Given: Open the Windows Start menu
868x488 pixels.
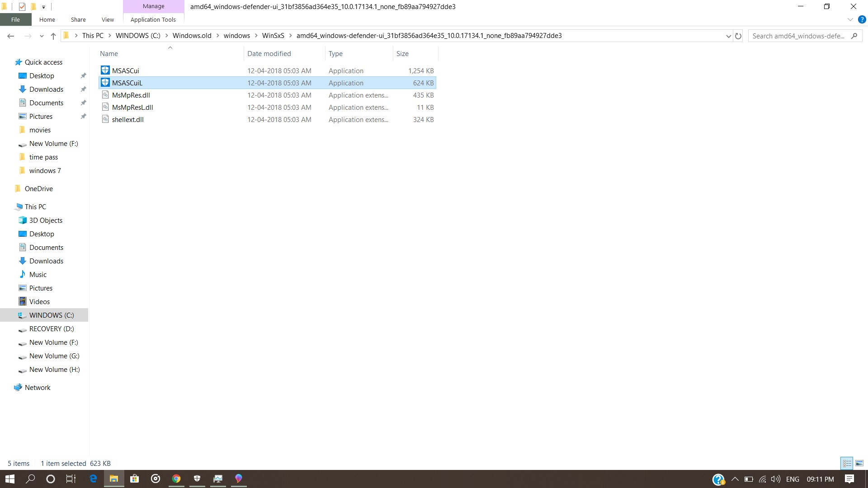Looking at the screenshot, I should pos(10,479).
